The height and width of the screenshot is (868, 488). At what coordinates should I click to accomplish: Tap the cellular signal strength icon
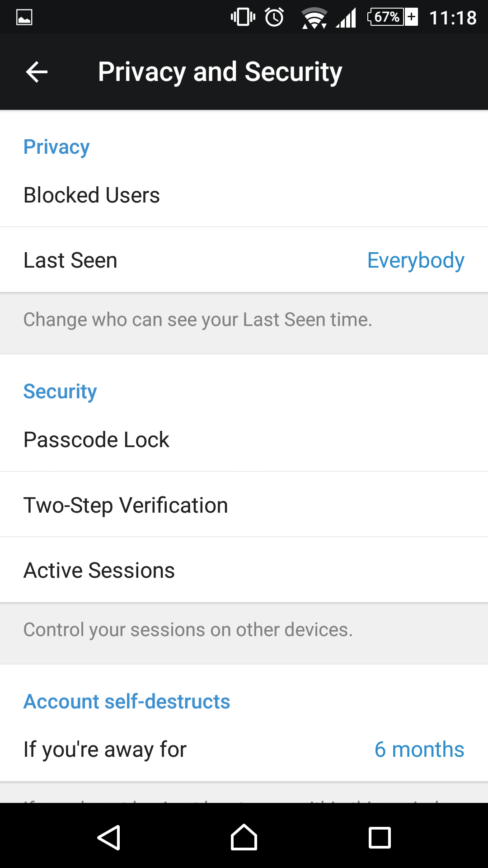[x=346, y=18]
